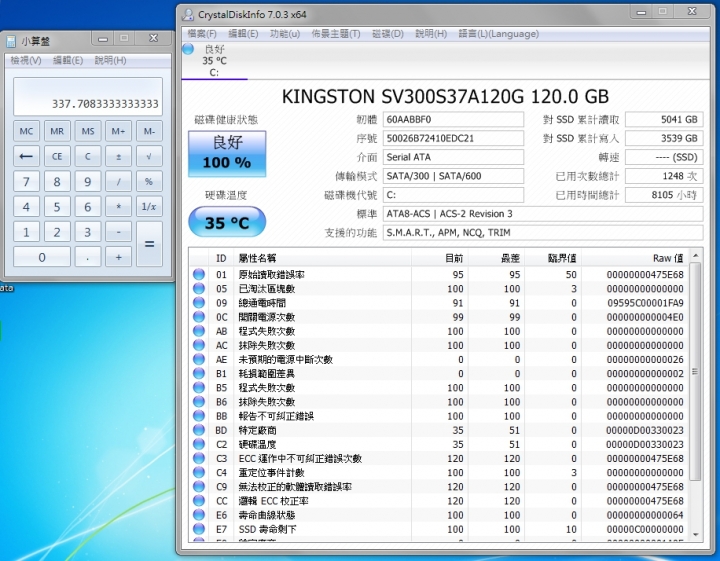720x561 pixels.
Task: Click the SMART list scroll down arrow
Action: (x=695, y=534)
